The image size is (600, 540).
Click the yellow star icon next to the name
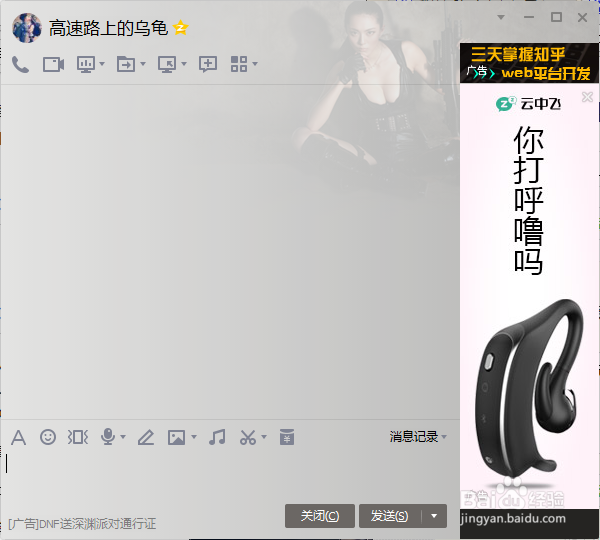point(180,28)
